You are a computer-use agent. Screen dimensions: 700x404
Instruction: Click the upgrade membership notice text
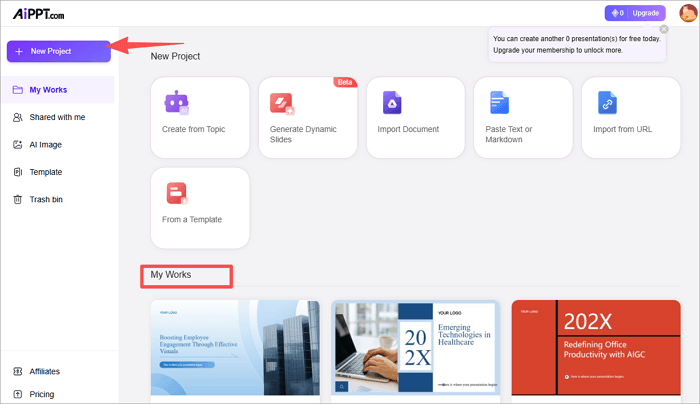click(558, 50)
